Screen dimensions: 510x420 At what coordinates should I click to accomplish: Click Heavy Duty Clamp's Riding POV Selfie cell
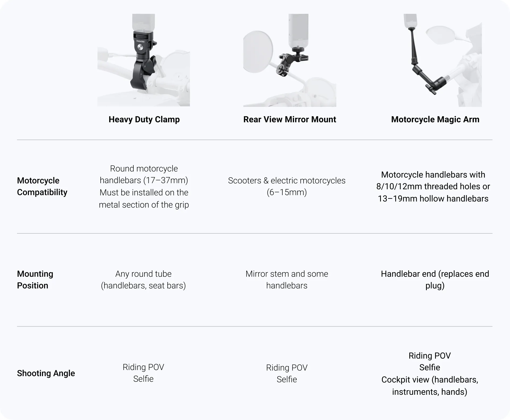pyautogui.click(x=143, y=373)
